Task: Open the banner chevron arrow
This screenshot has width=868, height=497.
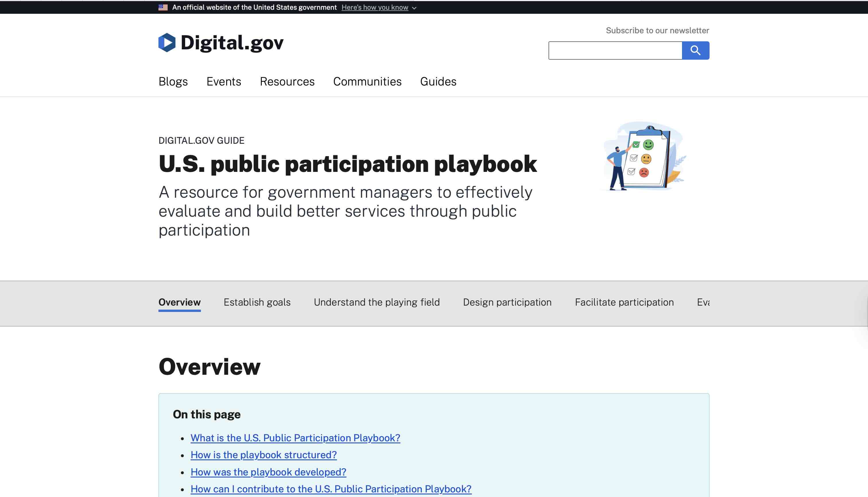Action: pos(414,8)
